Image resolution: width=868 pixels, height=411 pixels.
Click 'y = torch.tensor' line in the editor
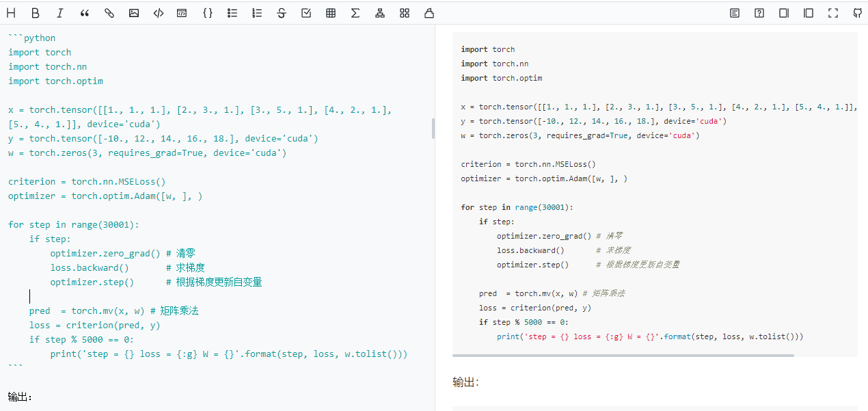pos(163,138)
